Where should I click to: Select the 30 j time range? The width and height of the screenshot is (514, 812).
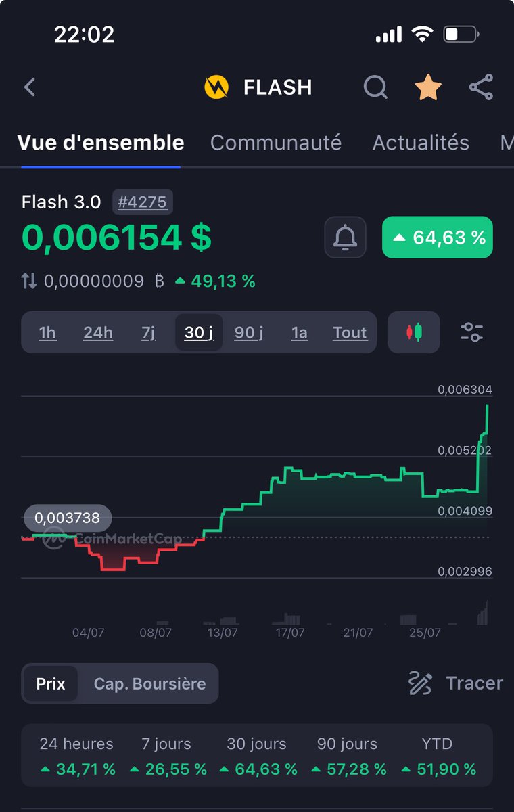pyautogui.click(x=199, y=332)
